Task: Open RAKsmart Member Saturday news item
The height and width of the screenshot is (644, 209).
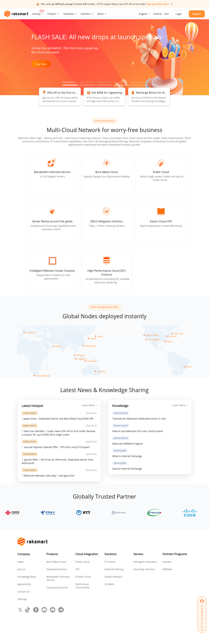Action: (x=48, y=475)
